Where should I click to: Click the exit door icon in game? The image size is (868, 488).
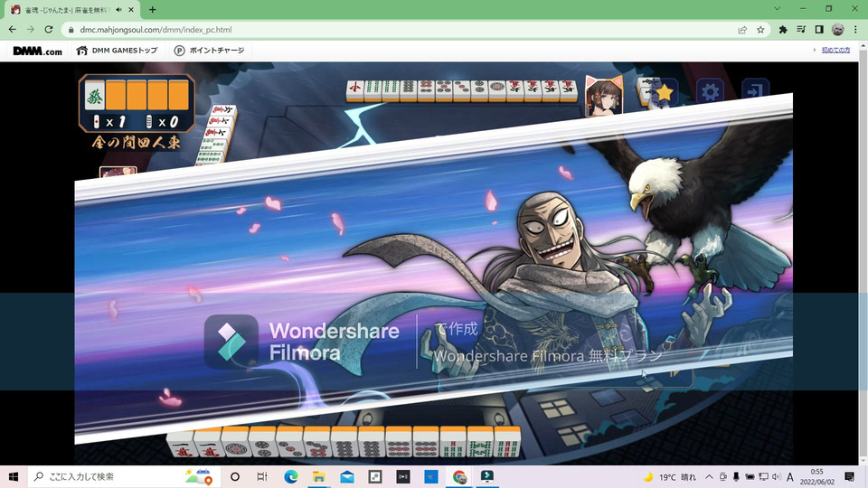click(x=755, y=90)
